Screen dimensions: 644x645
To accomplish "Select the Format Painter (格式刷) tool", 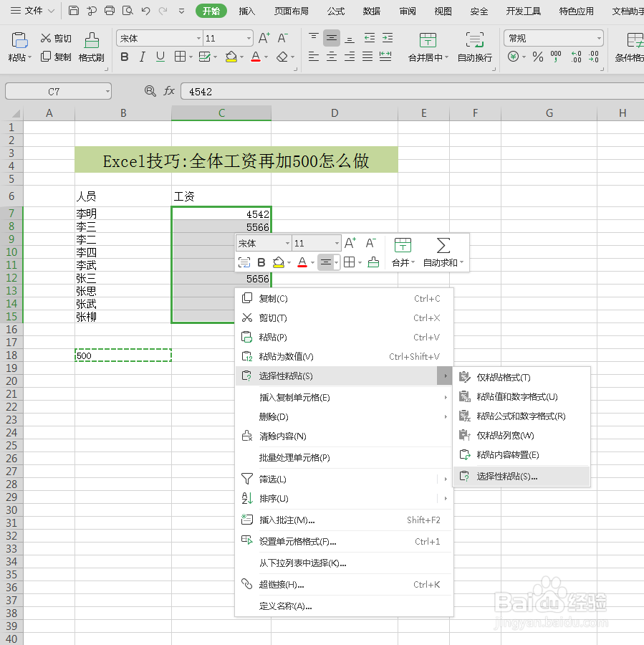I will point(91,47).
